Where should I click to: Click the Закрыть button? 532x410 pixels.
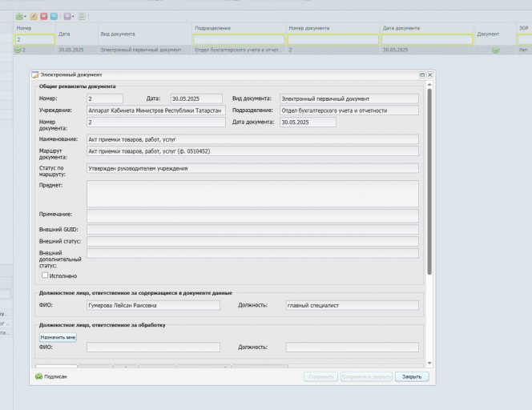coord(412,376)
